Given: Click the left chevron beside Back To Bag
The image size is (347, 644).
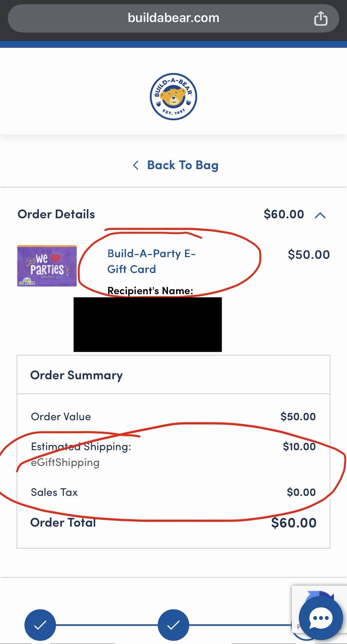Looking at the screenshot, I should (136, 165).
